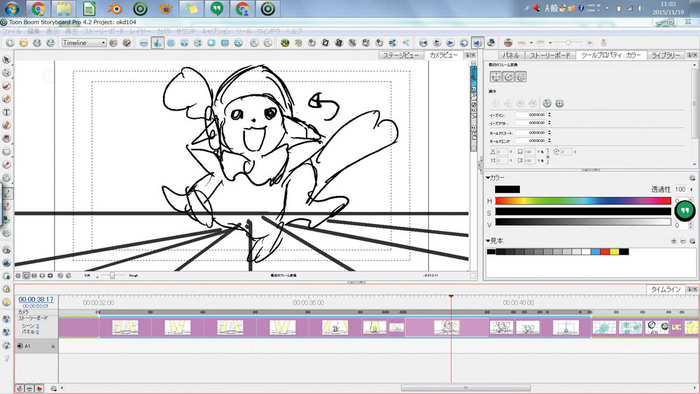Toggle sound playback speaker in toolbar

click(x=477, y=43)
